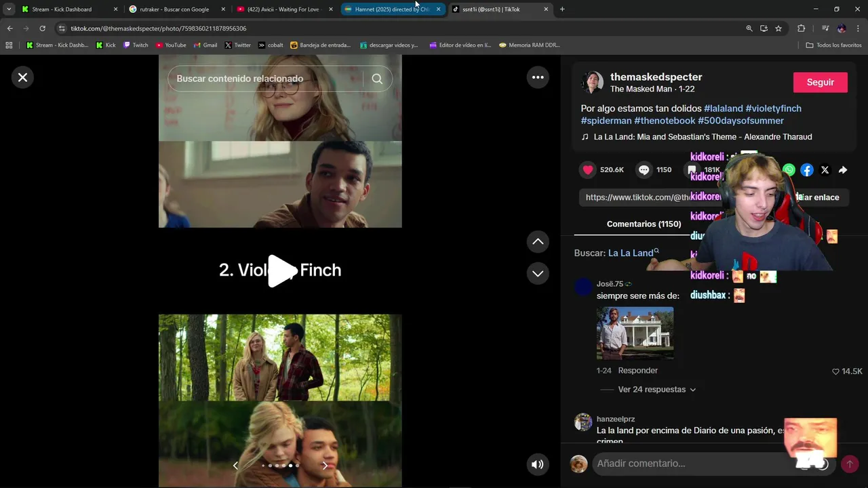The image size is (868, 488).
Task: Show the previous photo slide
Action: [235, 466]
